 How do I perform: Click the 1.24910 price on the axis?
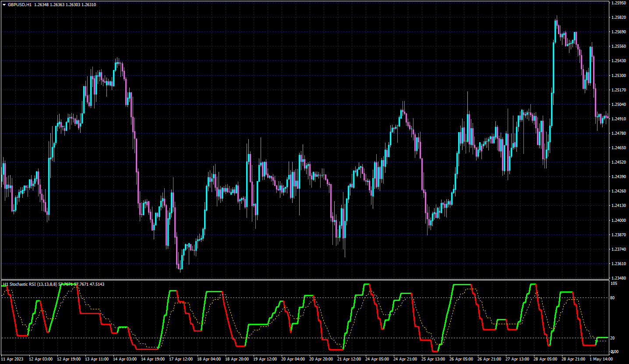pyautogui.click(x=619, y=119)
